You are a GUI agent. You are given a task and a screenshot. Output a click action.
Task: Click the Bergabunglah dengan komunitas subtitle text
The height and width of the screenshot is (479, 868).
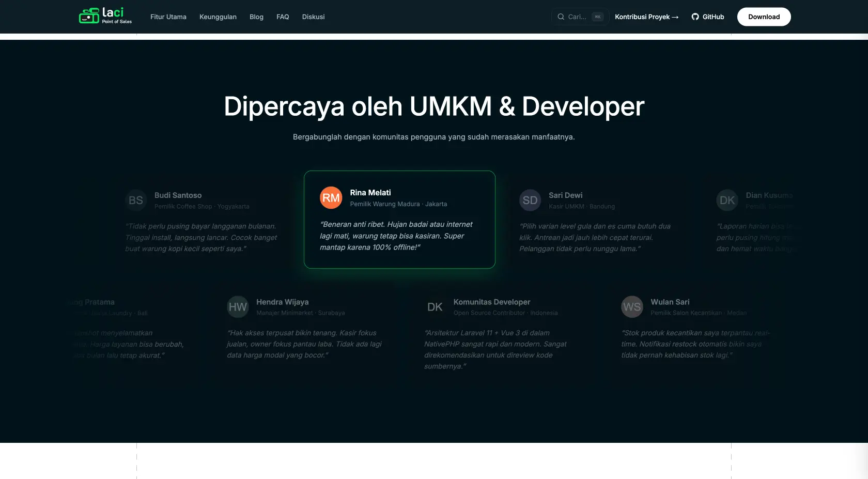(434, 137)
